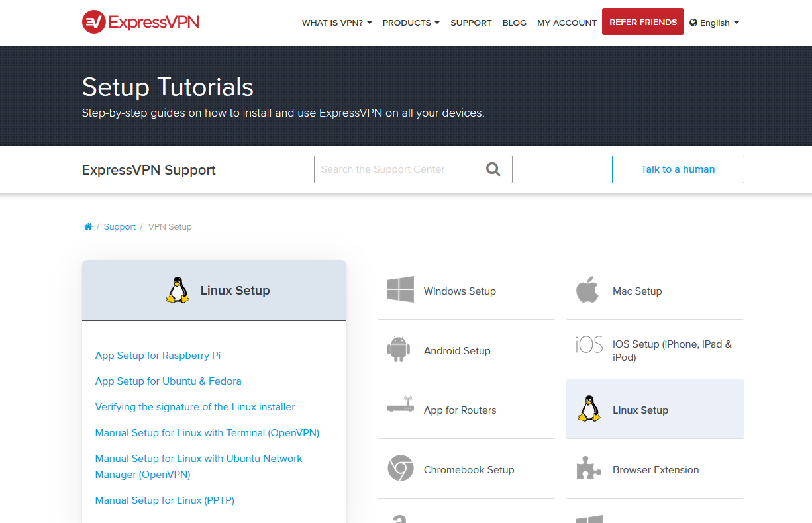Select the App for Routers category
The image size is (812, 523).
[466, 409]
